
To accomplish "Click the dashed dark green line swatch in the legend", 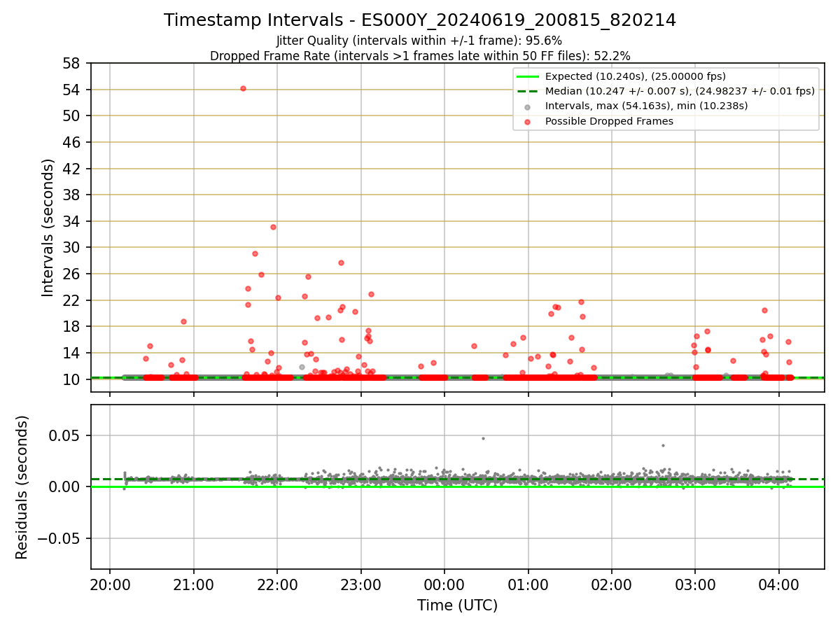I will point(527,91).
